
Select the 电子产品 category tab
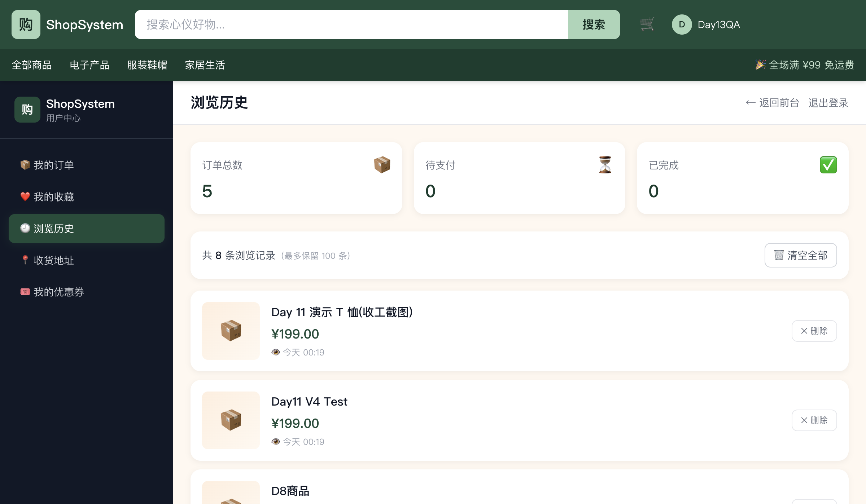(89, 65)
